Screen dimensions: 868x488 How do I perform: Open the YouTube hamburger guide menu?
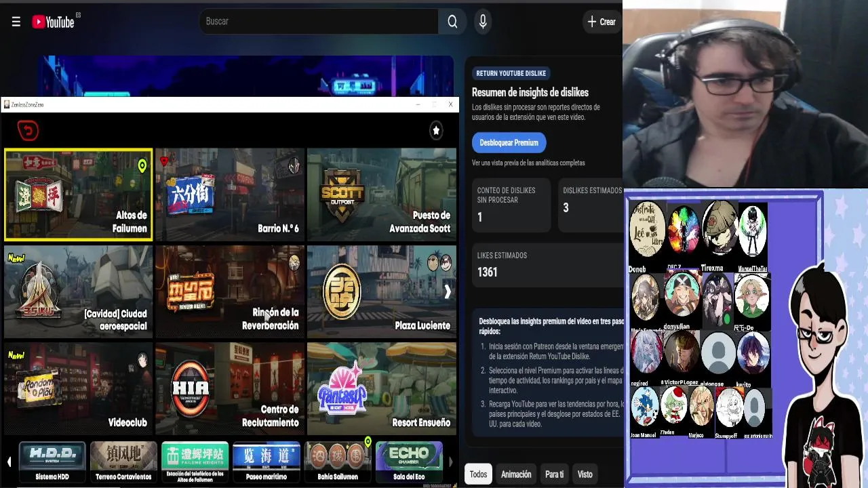tap(16, 22)
